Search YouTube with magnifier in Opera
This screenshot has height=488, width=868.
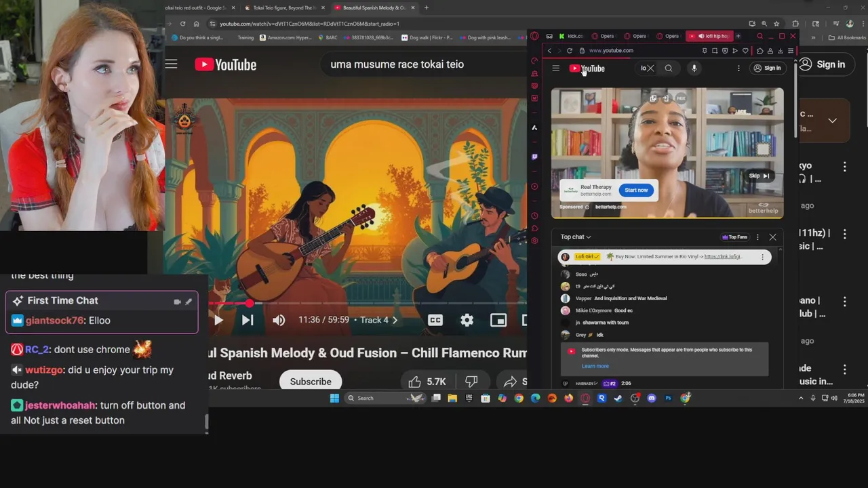tap(669, 68)
